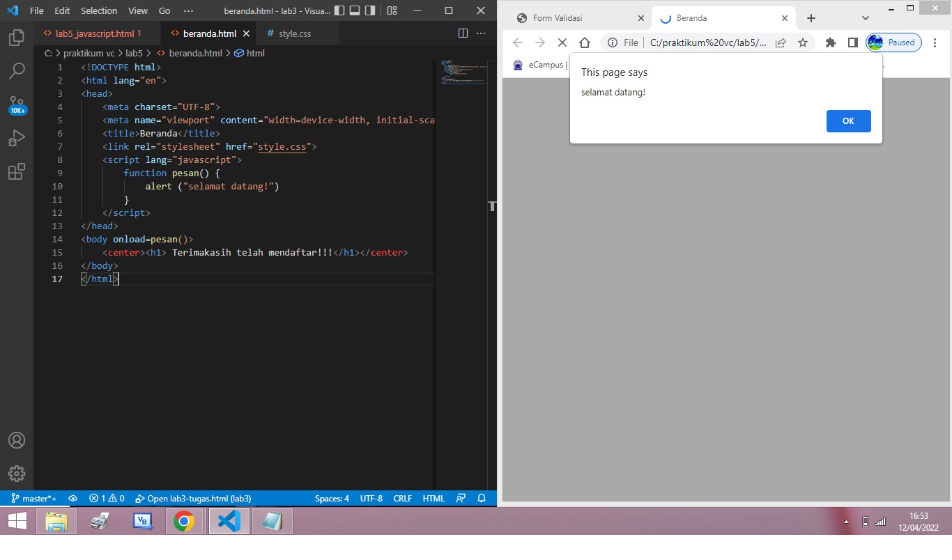
Task: Click the feedback icon in the status bar
Action: (x=461, y=499)
